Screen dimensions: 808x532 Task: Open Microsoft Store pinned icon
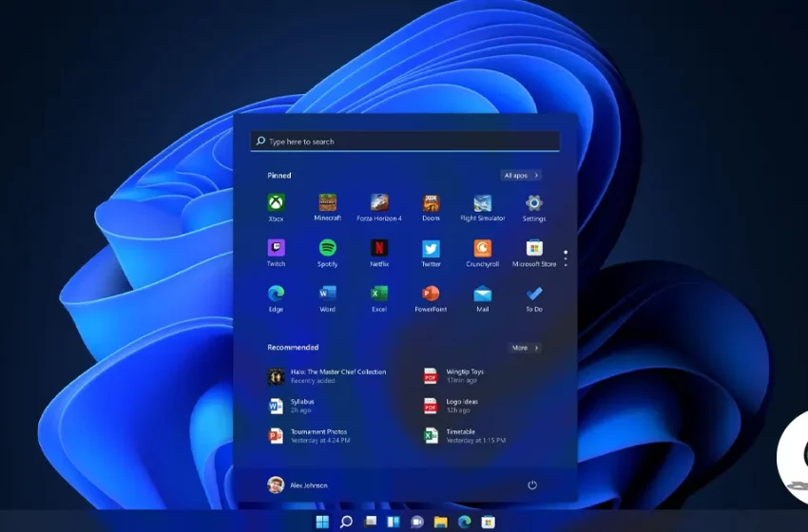534,249
